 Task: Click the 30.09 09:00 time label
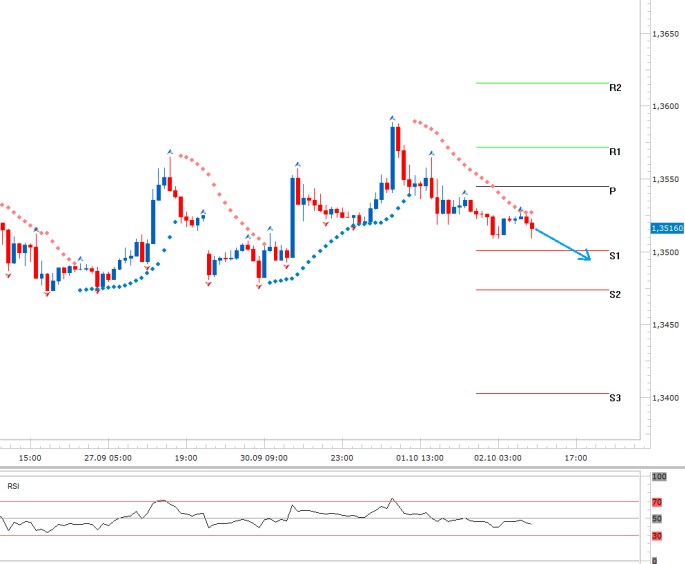point(264,458)
